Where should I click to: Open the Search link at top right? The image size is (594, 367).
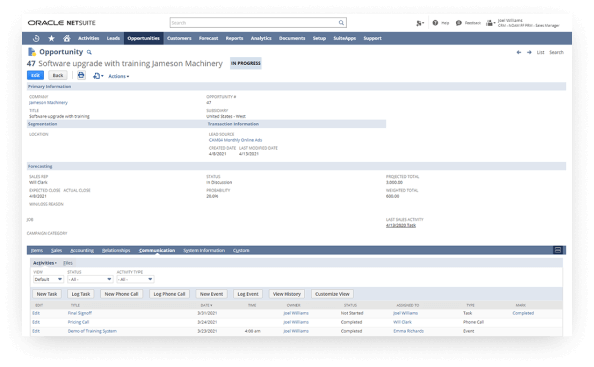tap(556, 52)
